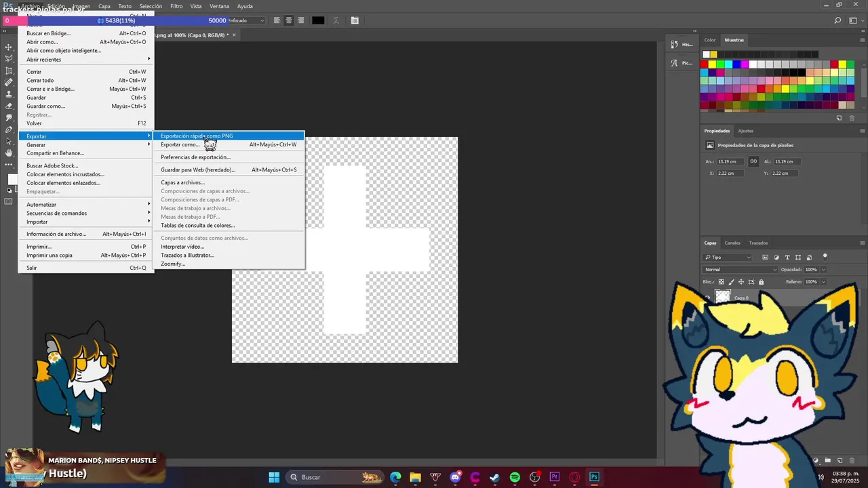The height and width of the screenshot is (488, 868).
Task: Filter layers by type layers icon
Action: click(x=787, y=258)
